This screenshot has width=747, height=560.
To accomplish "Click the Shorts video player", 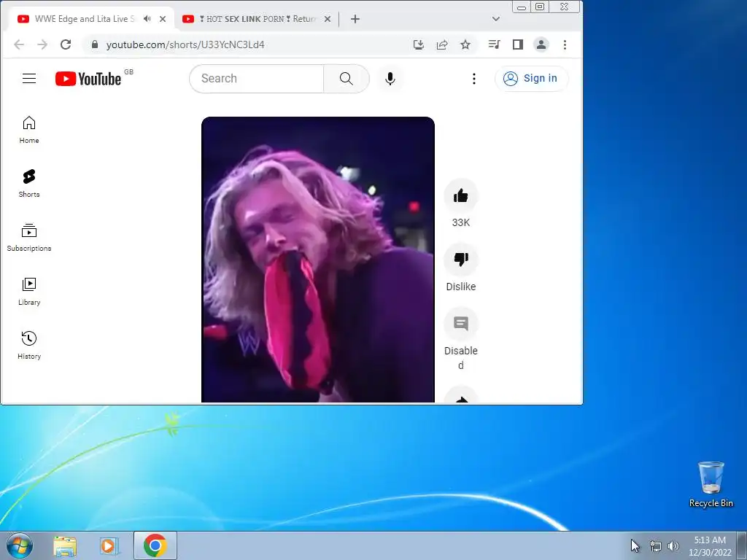I will [x=318, y=260].
